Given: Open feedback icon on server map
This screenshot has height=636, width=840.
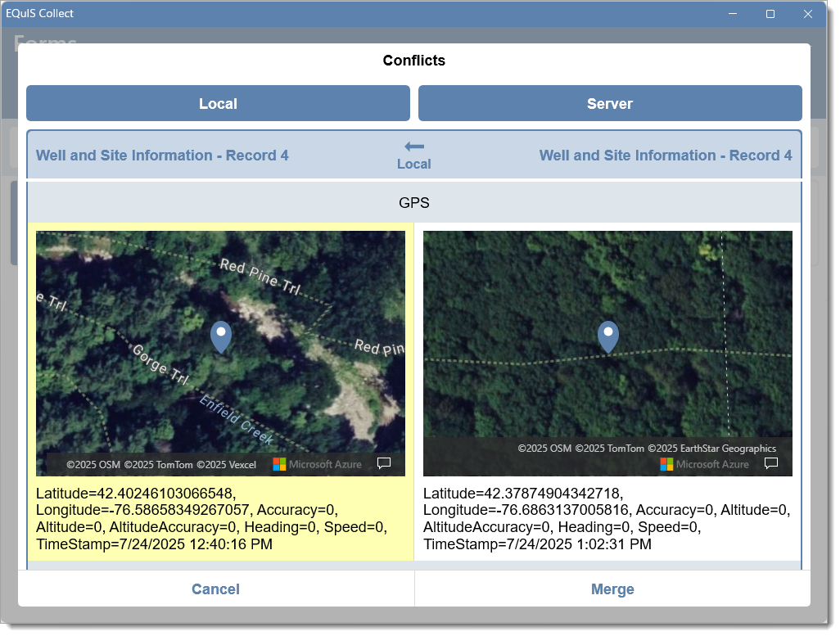Looking at the screenshot, I should 771,463.
